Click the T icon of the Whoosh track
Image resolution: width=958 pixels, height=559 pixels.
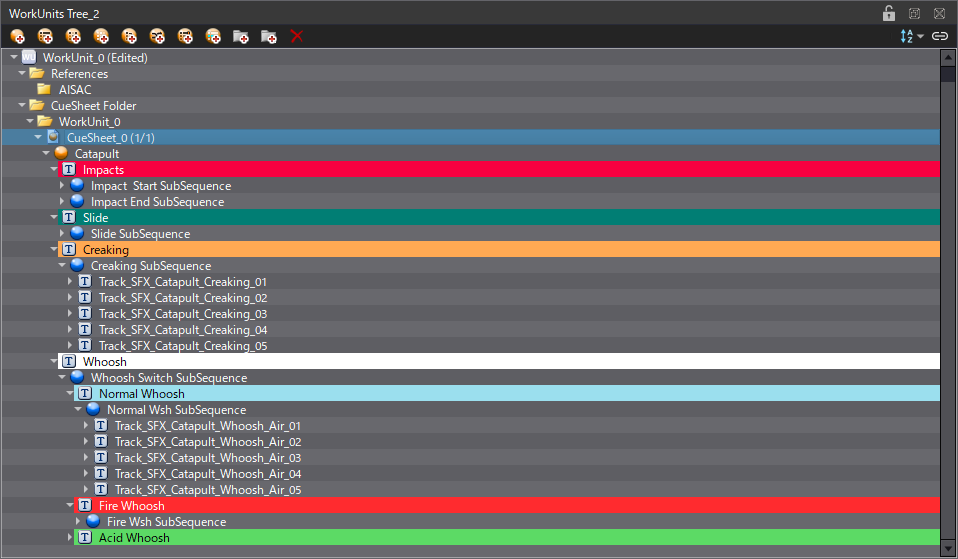coord(69,361)
